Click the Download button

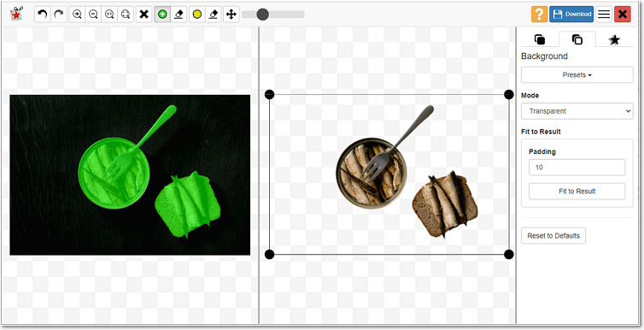click(571, 14)
